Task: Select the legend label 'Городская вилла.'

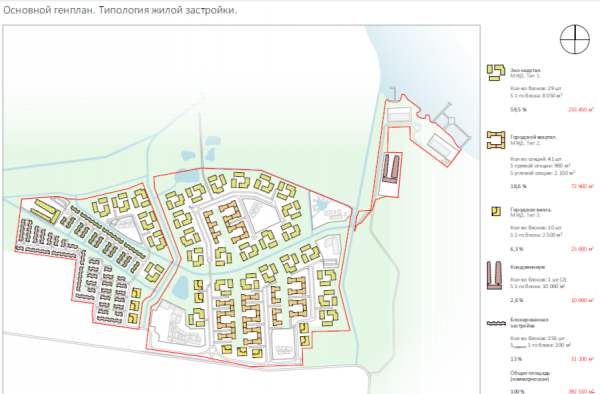Action: click(x=531, y=210)
